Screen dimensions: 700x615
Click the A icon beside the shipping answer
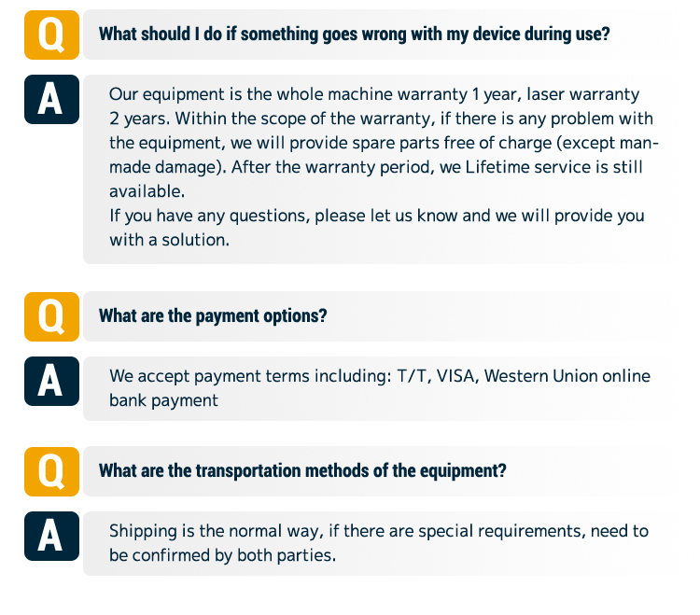[x=51, y=536]
